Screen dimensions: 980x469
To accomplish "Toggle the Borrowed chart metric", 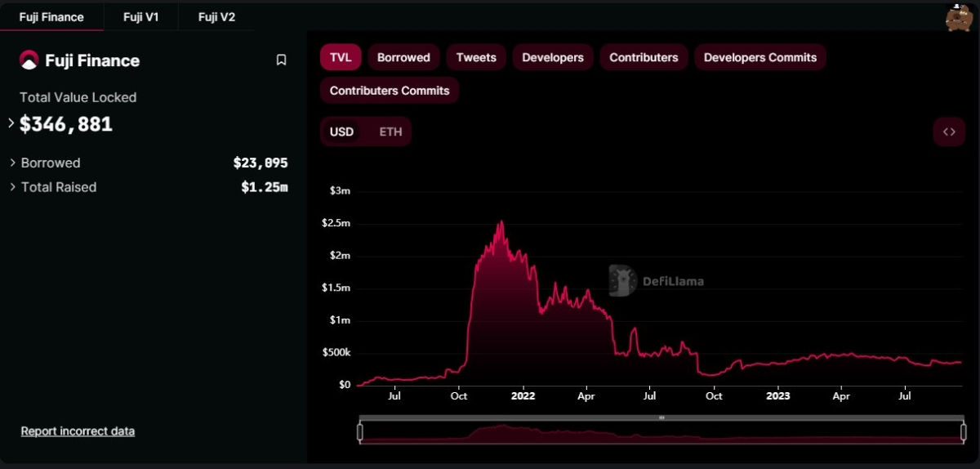I will click(x=403, y=57).
